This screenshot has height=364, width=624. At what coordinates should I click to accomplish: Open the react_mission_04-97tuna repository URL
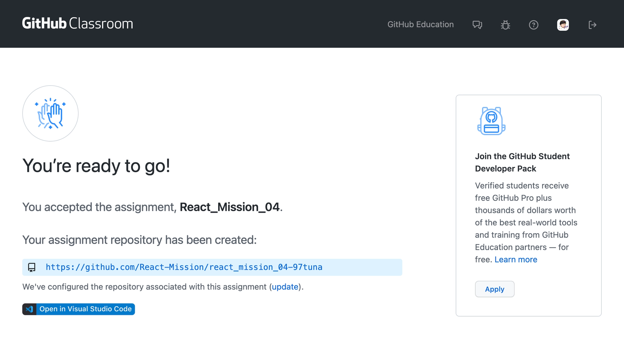coord(184,267)
